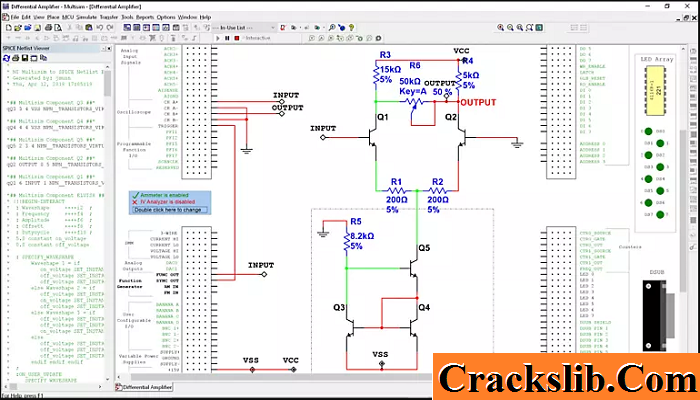Run the simulation

pos(218,38)
